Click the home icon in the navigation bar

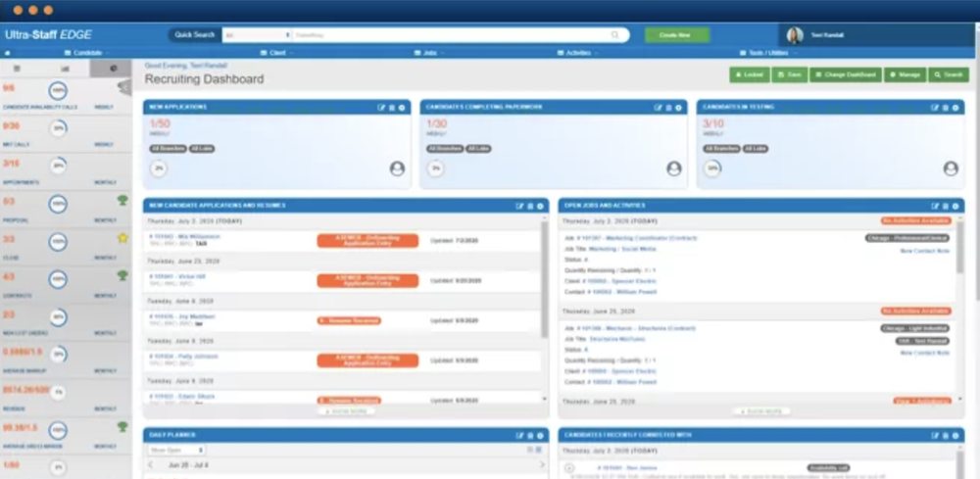click(x=8, y=53)
